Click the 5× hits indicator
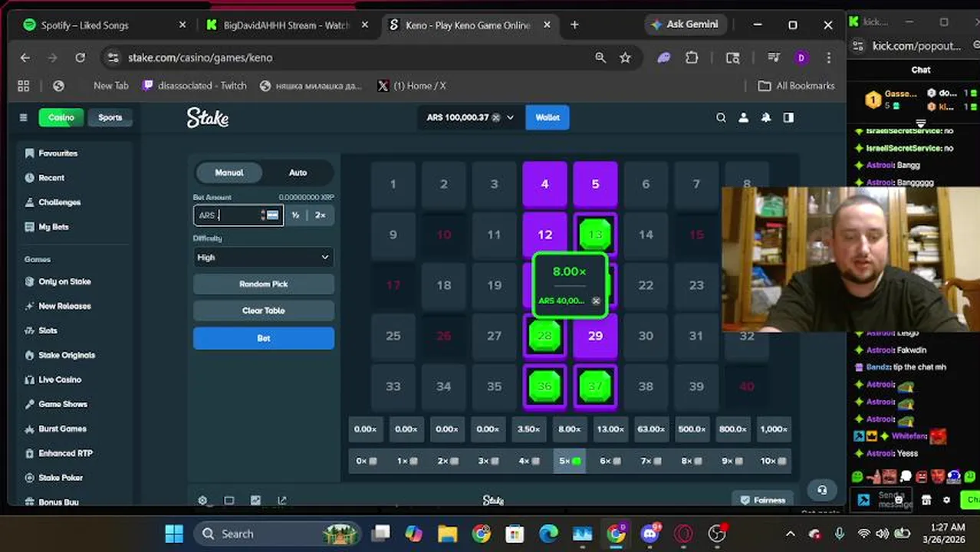 click(x=569, y=461)
